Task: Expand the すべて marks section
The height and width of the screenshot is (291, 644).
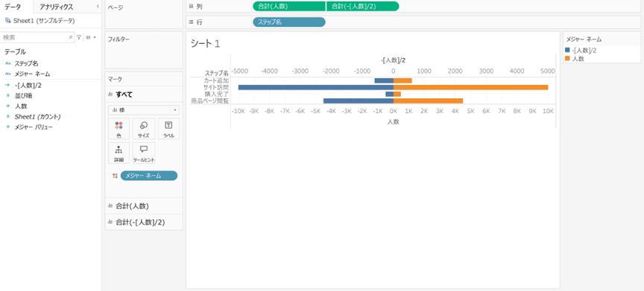Action: (x=144, y=95)
